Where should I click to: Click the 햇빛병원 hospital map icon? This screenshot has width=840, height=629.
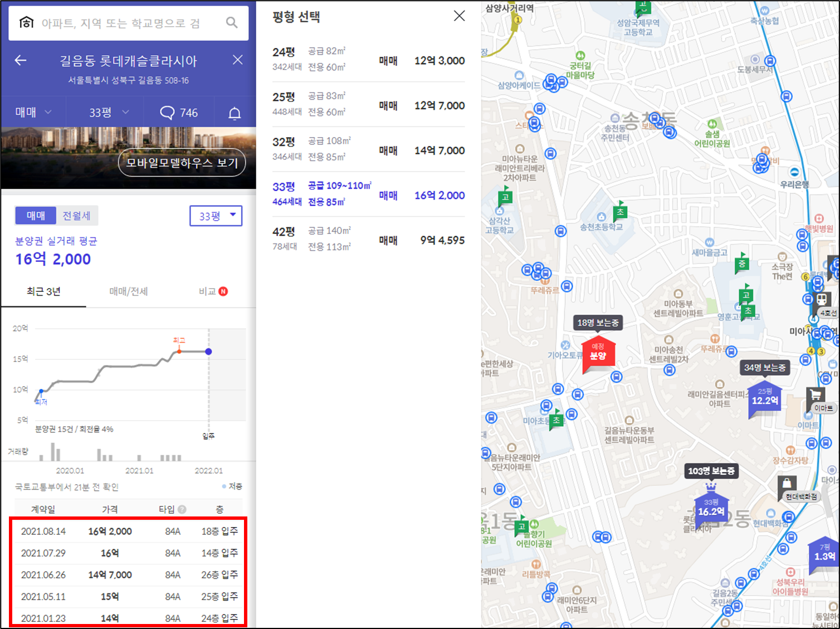pos(818,218)
